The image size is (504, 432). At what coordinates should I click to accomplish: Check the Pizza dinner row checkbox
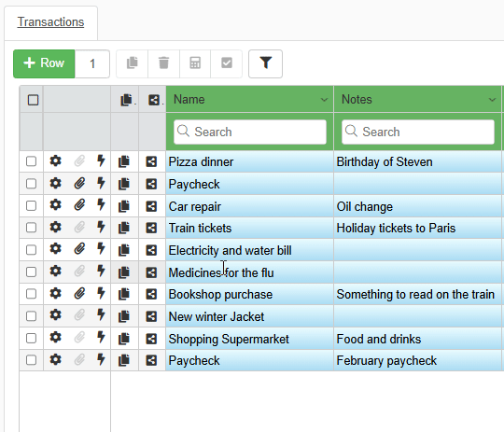[x=31, y=161]
